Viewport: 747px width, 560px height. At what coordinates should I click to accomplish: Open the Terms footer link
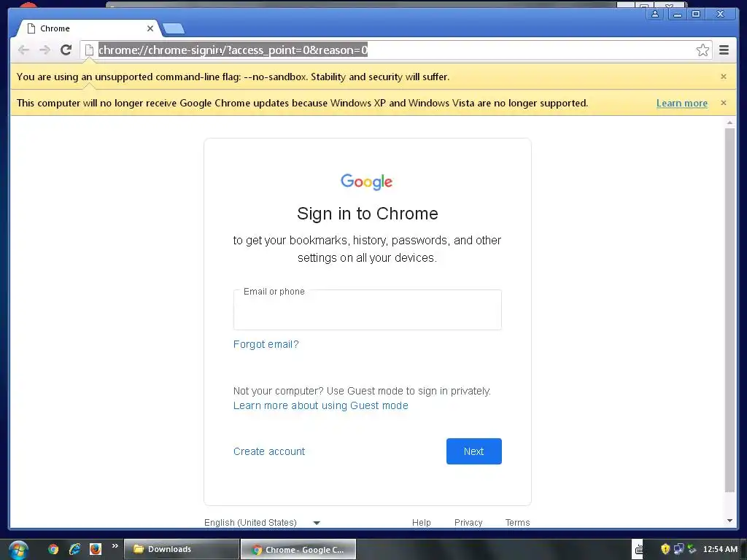[517, 522]
